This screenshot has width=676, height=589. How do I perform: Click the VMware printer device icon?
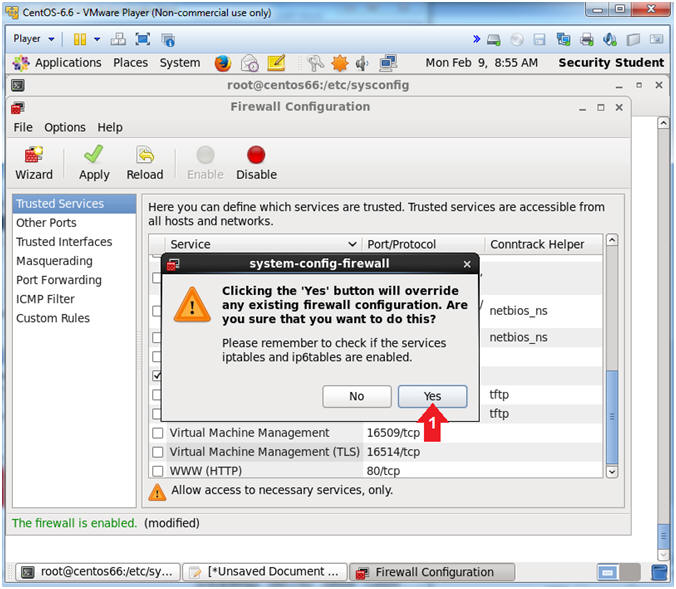(586, 40)
